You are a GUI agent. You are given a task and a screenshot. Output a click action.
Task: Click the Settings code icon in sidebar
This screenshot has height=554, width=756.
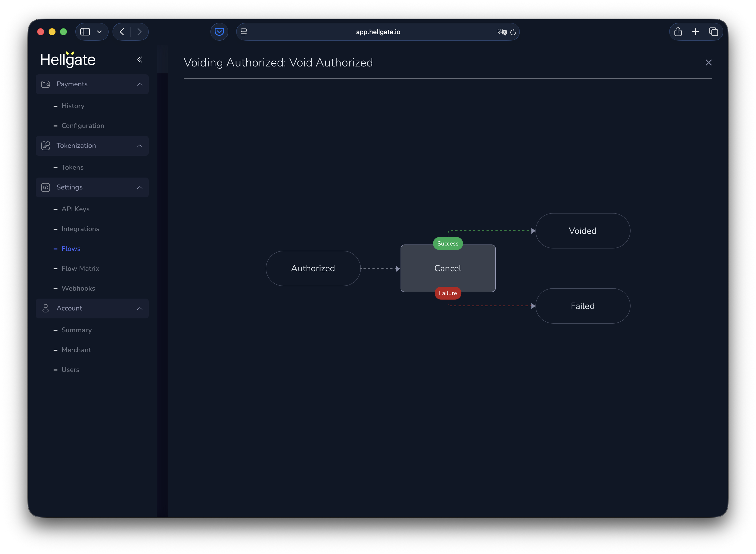(x=46, y=187)
